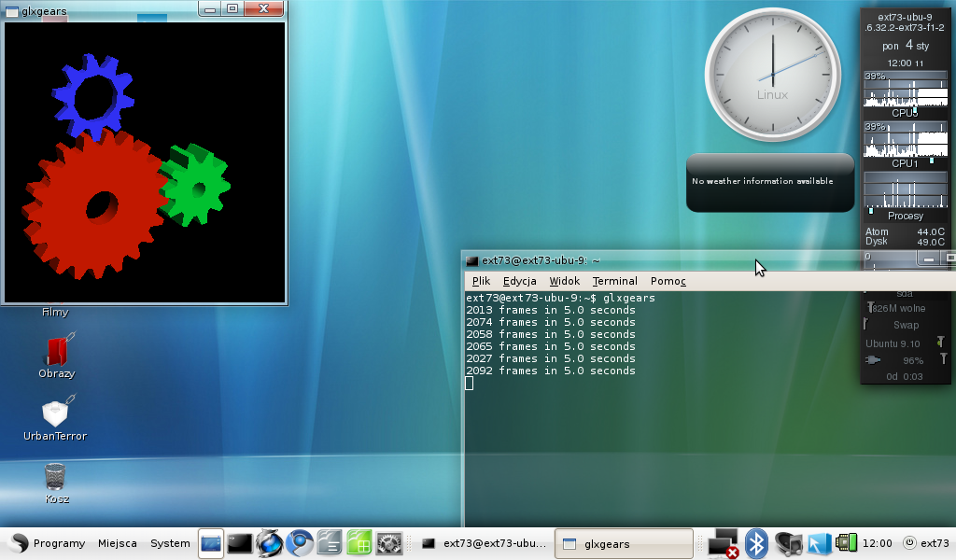Click the blue cursor tray icon
This screenshot has width=956, height=560.
tap(820, 543)
